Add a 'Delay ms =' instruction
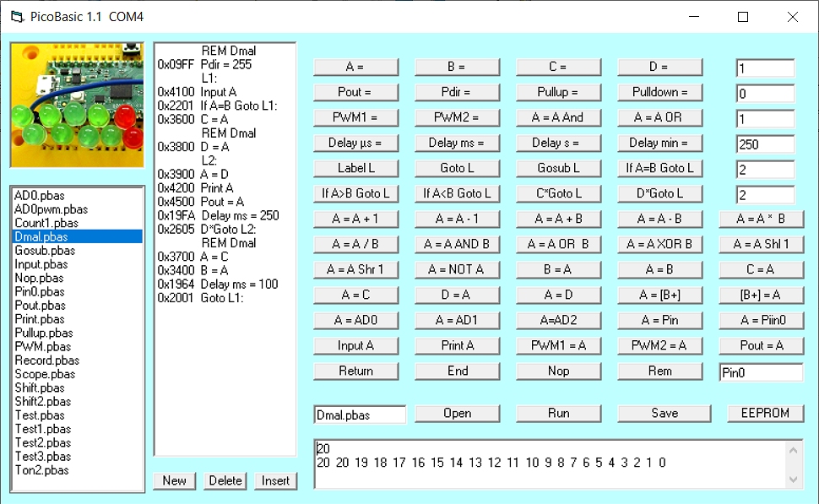819x504 pixels. (x=457, y=143)
